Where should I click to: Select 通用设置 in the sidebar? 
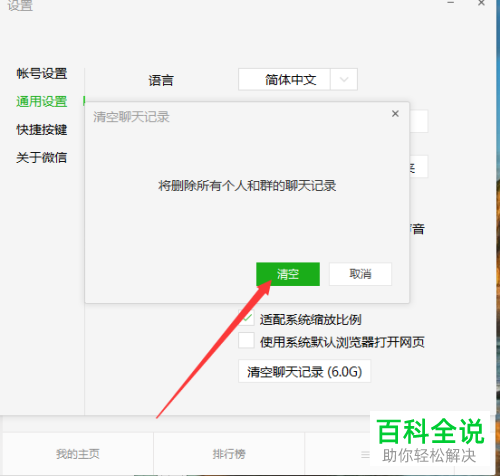click(42, 101)
